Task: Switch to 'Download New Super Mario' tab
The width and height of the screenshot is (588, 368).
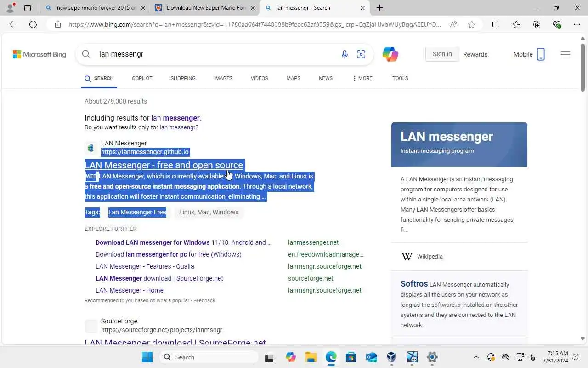Action: 206,8
